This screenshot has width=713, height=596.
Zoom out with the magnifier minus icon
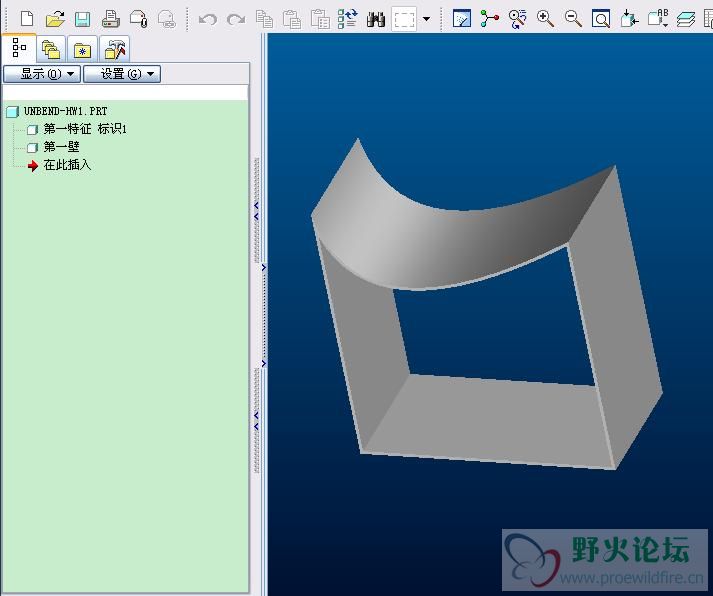coord(573,19)
